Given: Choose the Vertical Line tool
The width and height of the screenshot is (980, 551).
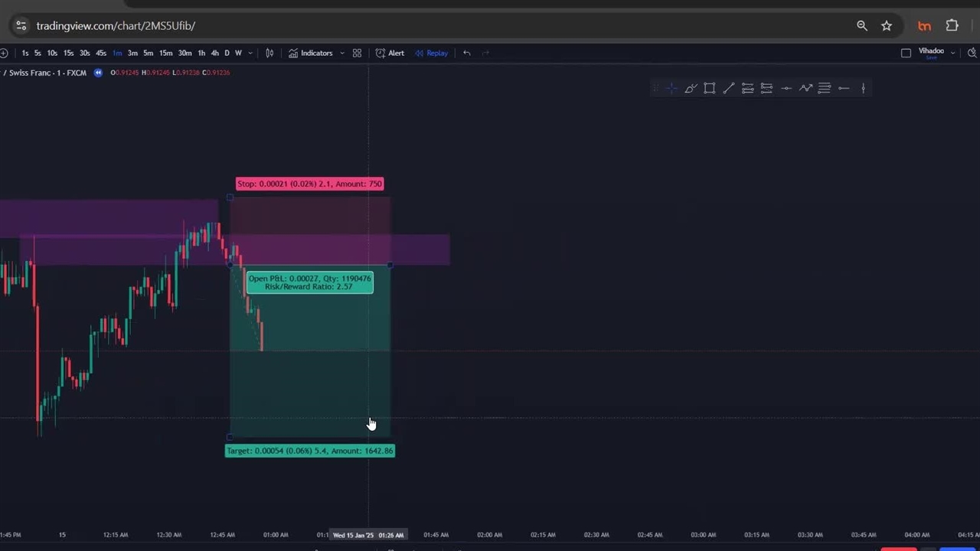Looking at the screenshot, I should [x=863, y=89].
